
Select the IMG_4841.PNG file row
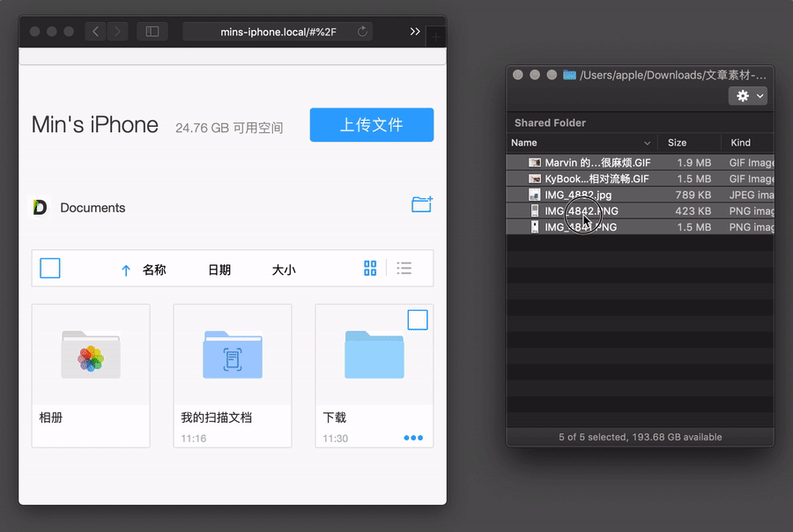click(x=641, y=227)
